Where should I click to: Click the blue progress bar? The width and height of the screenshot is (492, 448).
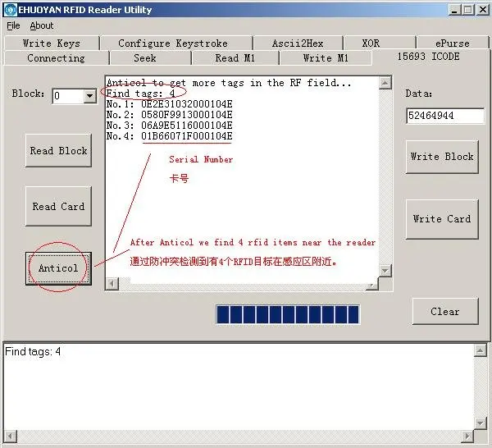click(288, 314)
